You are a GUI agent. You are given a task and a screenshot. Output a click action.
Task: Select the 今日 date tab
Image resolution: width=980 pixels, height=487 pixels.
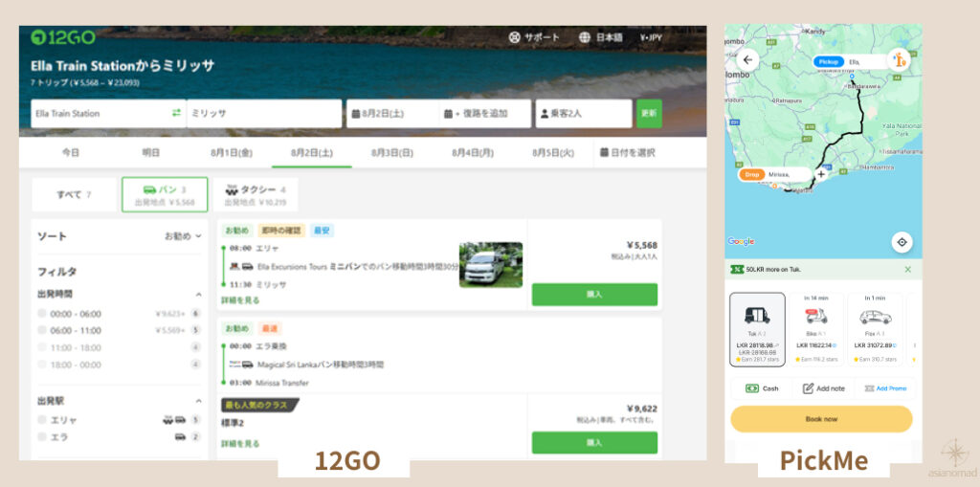(x=71, y=152)
